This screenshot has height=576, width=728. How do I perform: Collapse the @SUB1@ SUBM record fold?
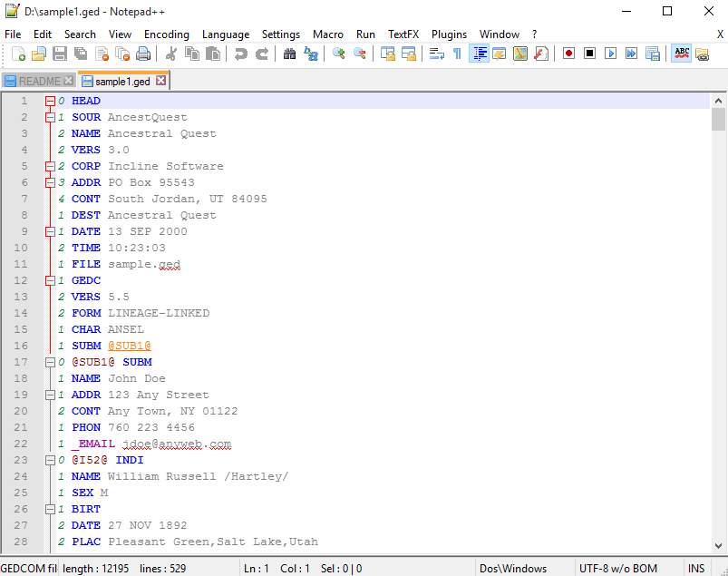[50, 362]
